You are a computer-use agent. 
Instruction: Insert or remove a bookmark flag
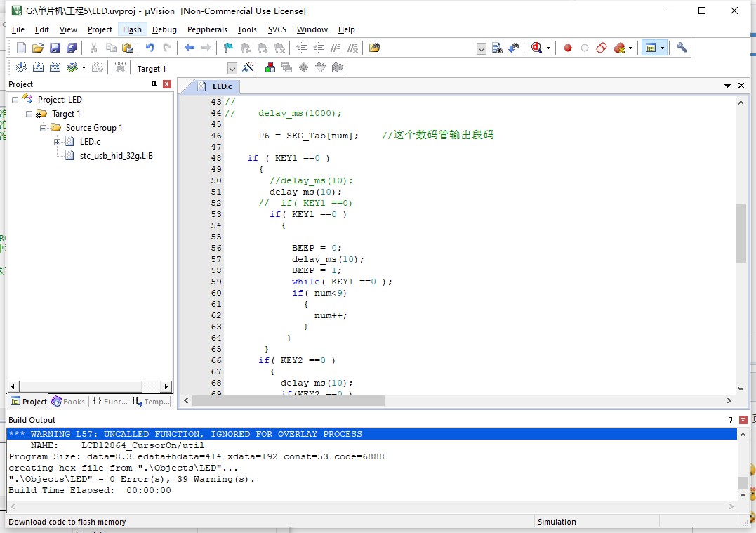point(229,48)
